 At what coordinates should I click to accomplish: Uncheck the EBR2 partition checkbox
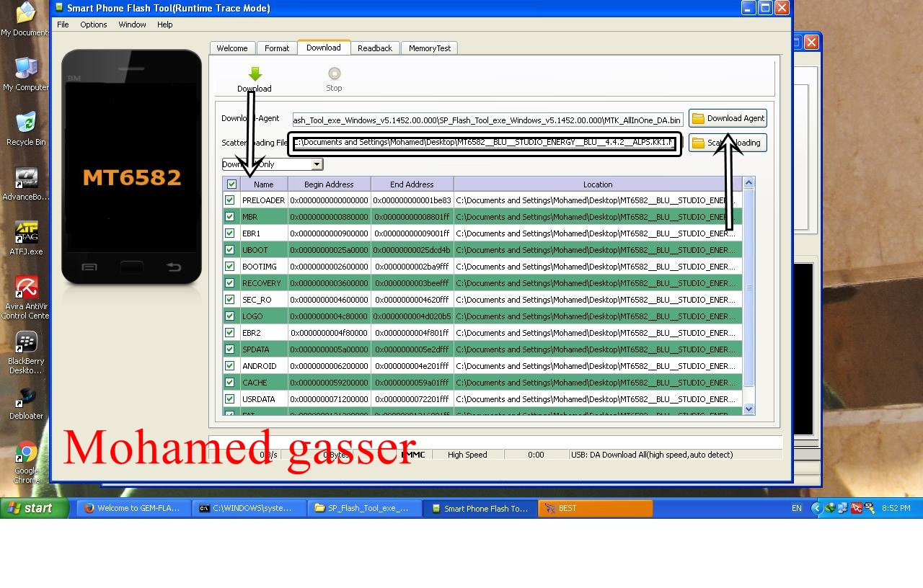pyautogui.click(x=230, y=333)
